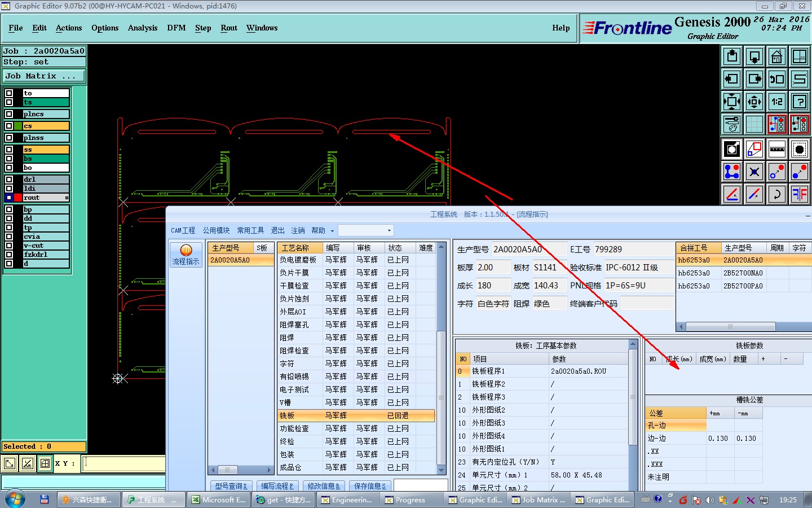812x508 pixels.
Task: Open the empty combo box in 工程系统 toolbar
Action: point(365,230)
